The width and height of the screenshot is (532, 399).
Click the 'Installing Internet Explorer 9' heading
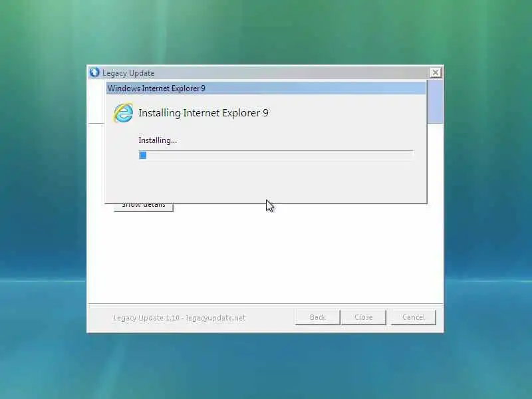(x=203, y=112)
